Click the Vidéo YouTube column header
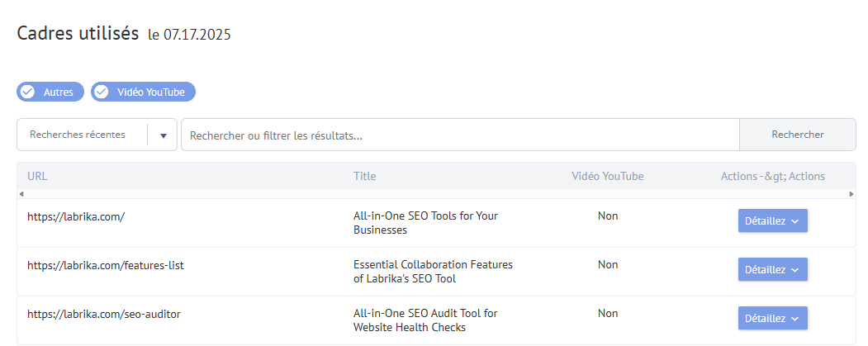868x346 pixels. click(608, 177)
